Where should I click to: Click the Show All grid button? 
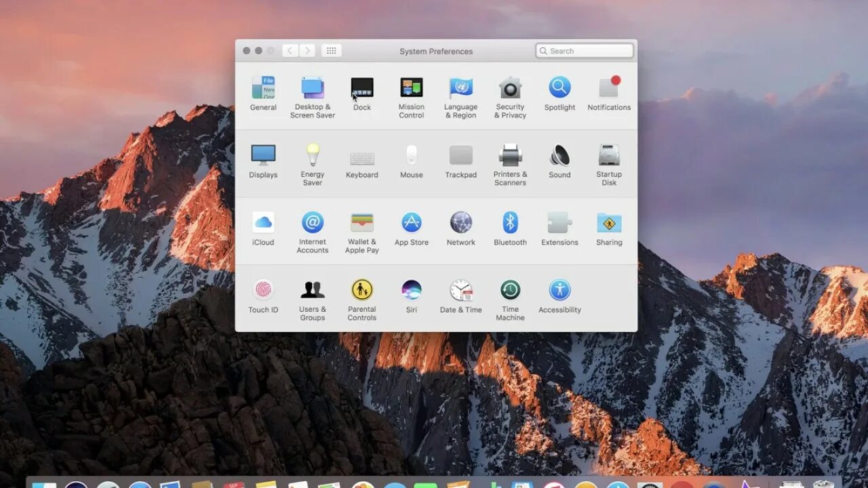(331, 51)
